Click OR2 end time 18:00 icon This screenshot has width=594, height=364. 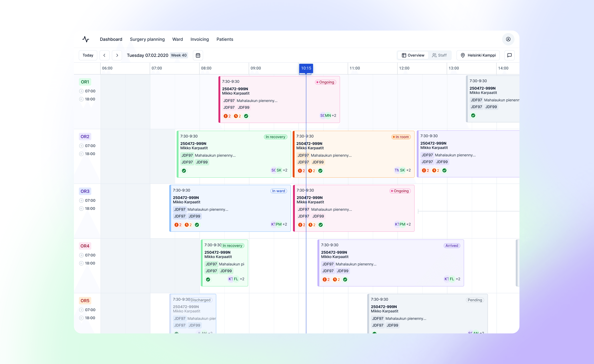81,154
